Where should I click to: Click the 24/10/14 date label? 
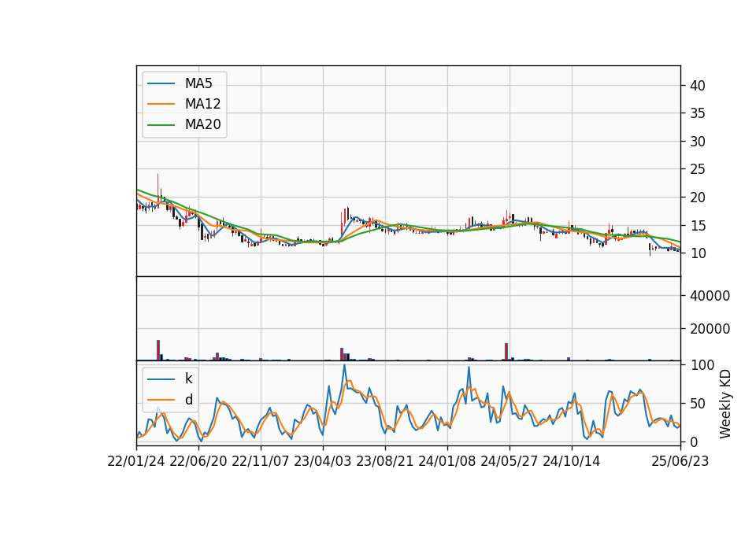pos(572,461)
